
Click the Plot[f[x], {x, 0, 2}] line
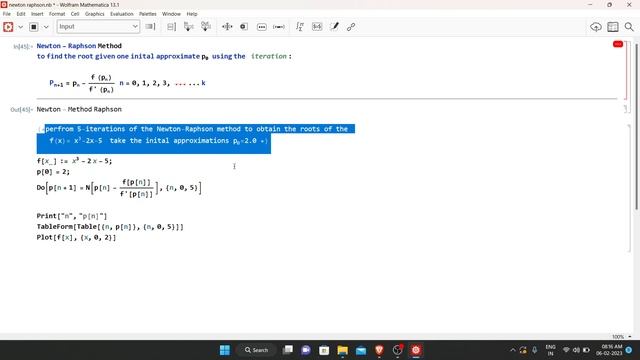tap(76, 237)
